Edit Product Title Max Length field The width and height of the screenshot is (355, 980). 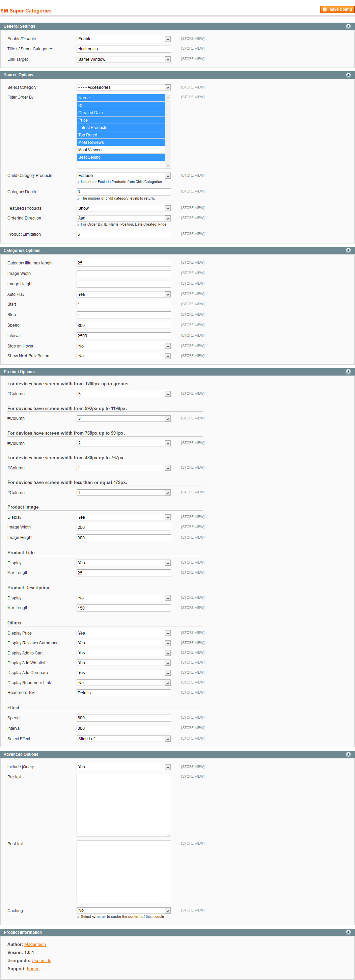[x=124, y=573]
